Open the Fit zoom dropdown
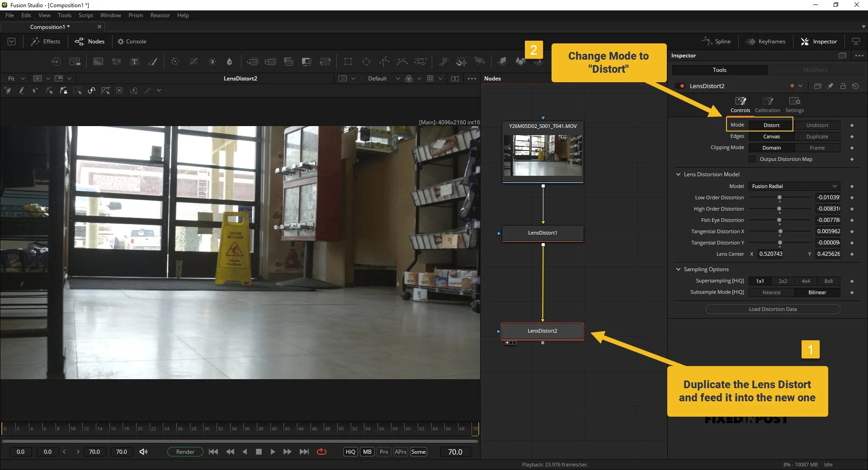 [x=16, y=79]
